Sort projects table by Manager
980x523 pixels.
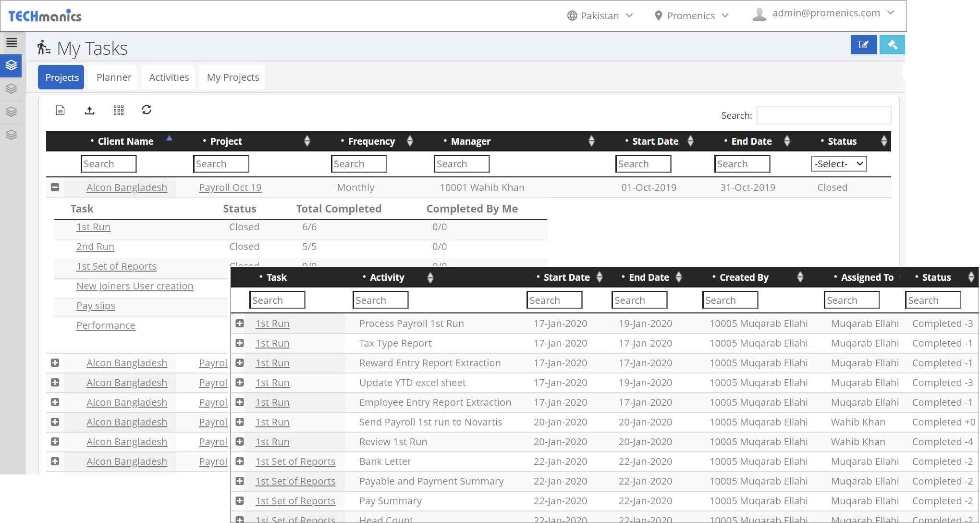(x=591, y=141)
